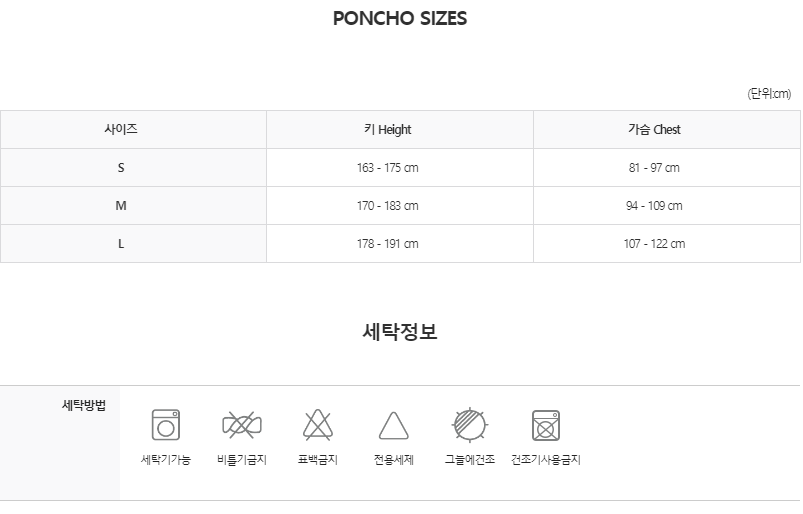This screenshot has height=514, width=803.
Task: Click the 비틀기금지 label
Action: pos(242,460)
